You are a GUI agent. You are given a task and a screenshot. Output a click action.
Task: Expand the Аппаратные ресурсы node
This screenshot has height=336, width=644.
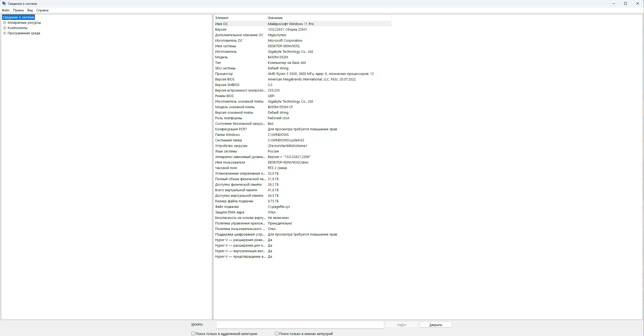[4, 22]
